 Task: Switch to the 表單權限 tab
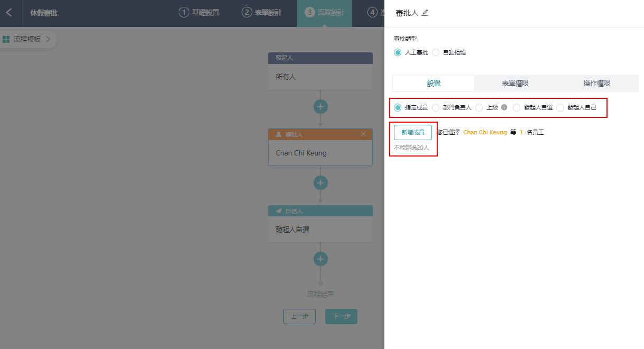click(515, 84)
